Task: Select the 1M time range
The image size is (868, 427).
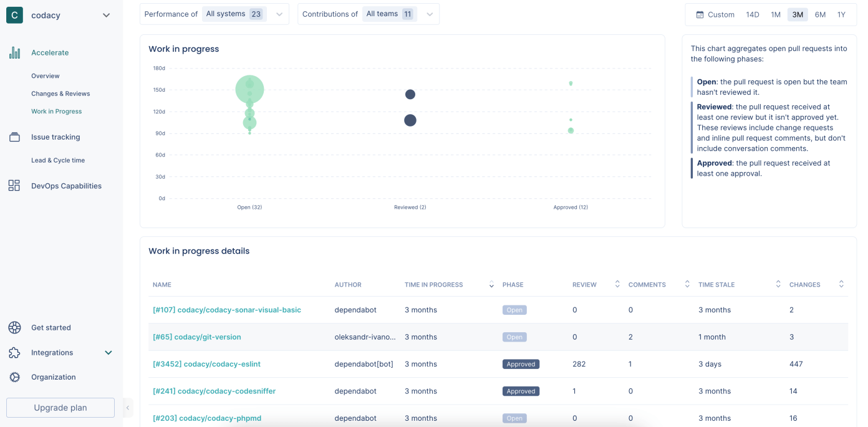Action: 776,15
